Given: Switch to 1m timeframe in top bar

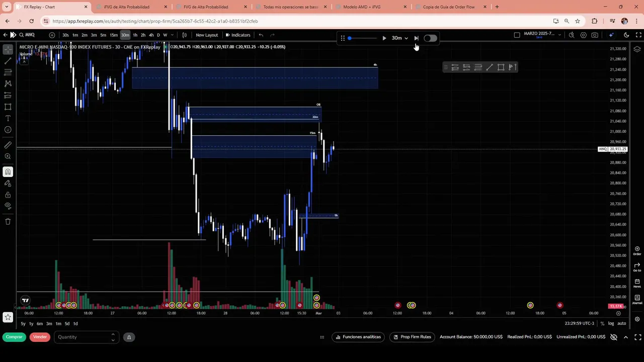Looking at the screenshot, I should pos(75,35).
